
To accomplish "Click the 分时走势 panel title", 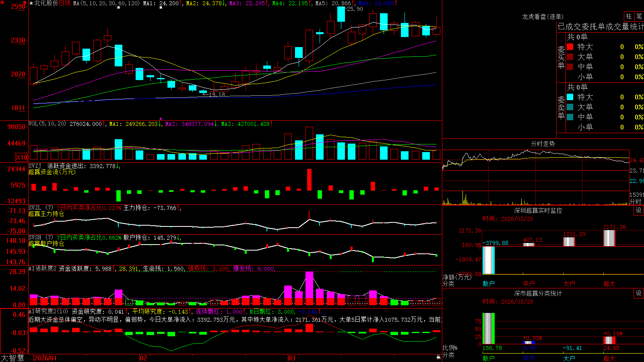I will (543, 144).
